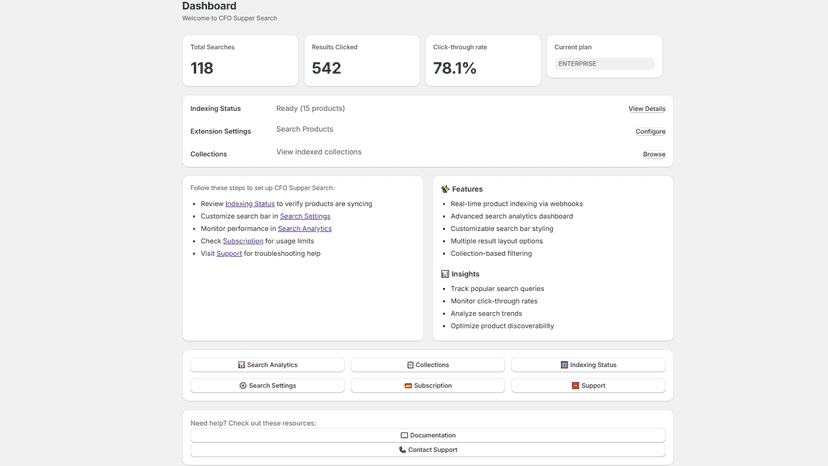This screenshot has width=828, height=466.
Task: Click the 'Current plan' label
Action: [573, 47]
